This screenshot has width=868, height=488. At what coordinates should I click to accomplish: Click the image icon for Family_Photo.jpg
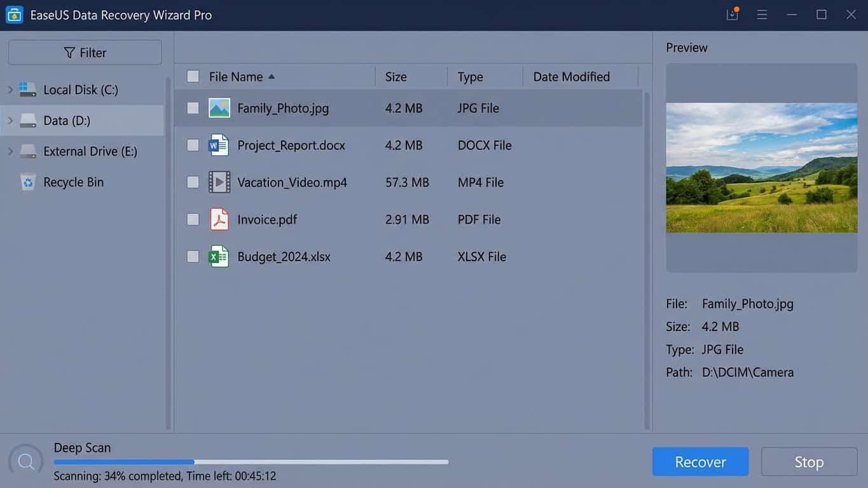(x=219, y=108)
